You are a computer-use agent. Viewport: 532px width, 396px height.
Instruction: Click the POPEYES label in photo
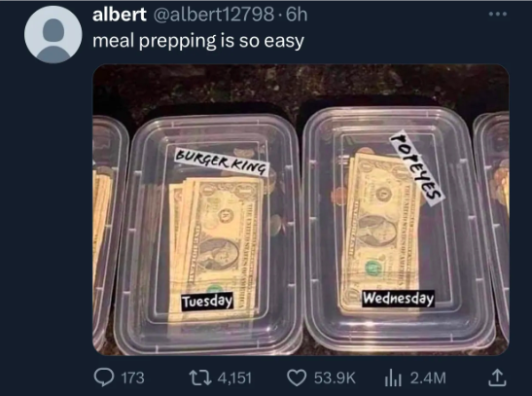417,167
